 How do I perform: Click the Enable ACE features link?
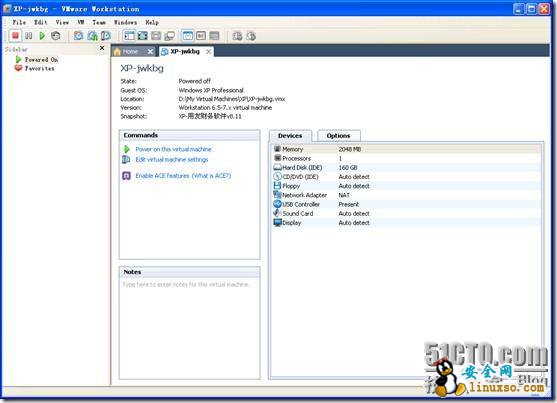(x=162, y=176)
